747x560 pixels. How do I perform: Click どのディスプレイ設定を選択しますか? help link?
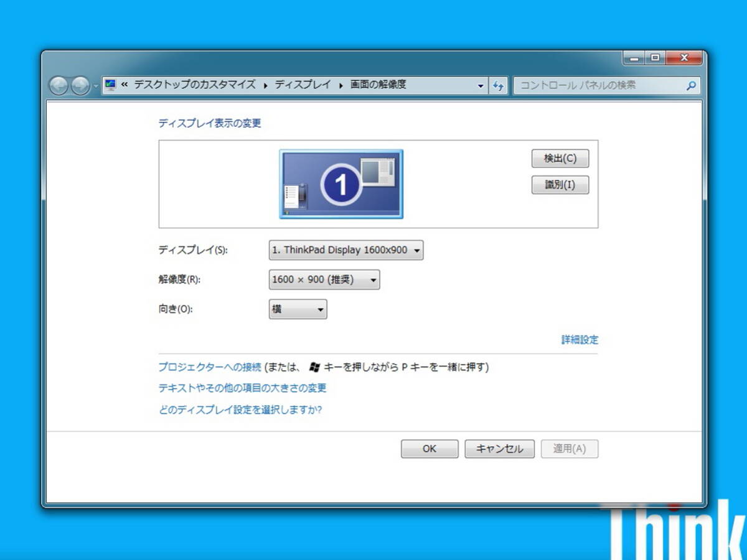tap(240, 410)
